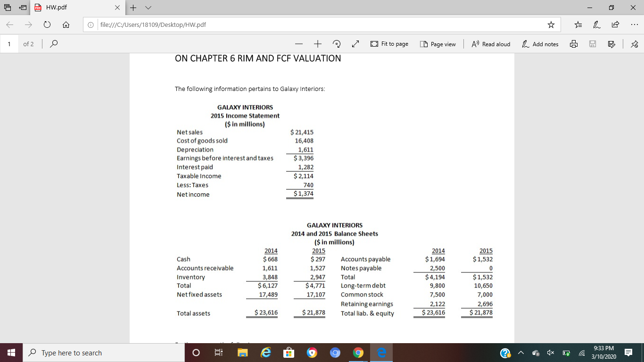Click 2015 Cash value $297

318,259
